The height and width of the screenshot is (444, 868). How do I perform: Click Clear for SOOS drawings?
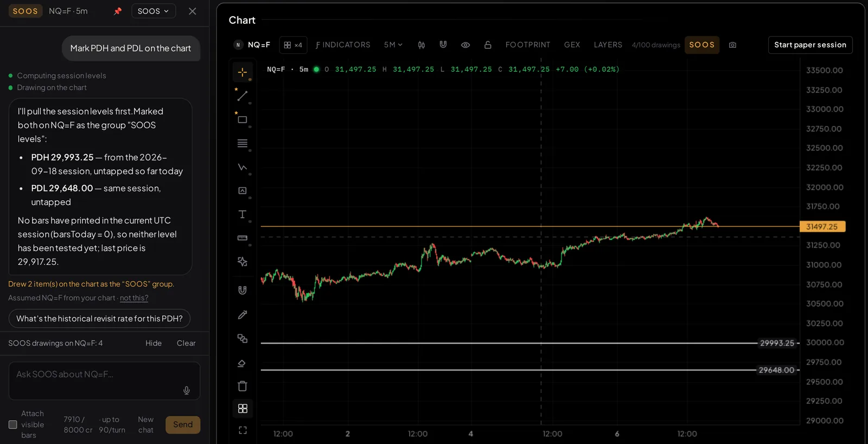[x=186, y=343]
